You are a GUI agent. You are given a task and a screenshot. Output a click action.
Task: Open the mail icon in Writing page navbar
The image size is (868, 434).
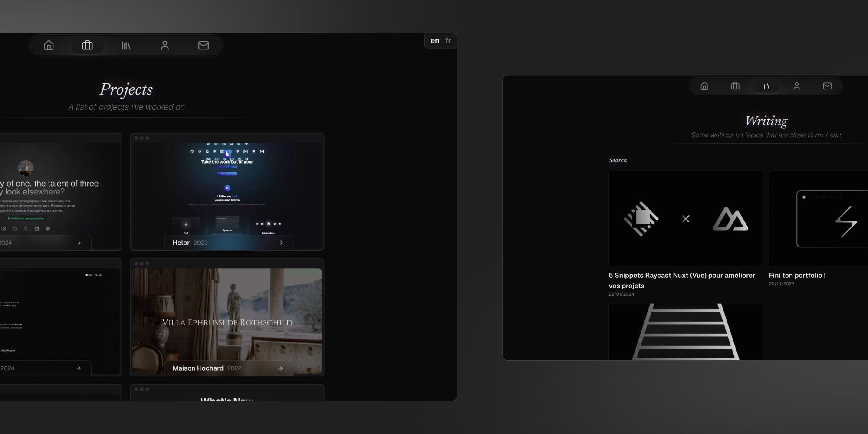[827, 86]
